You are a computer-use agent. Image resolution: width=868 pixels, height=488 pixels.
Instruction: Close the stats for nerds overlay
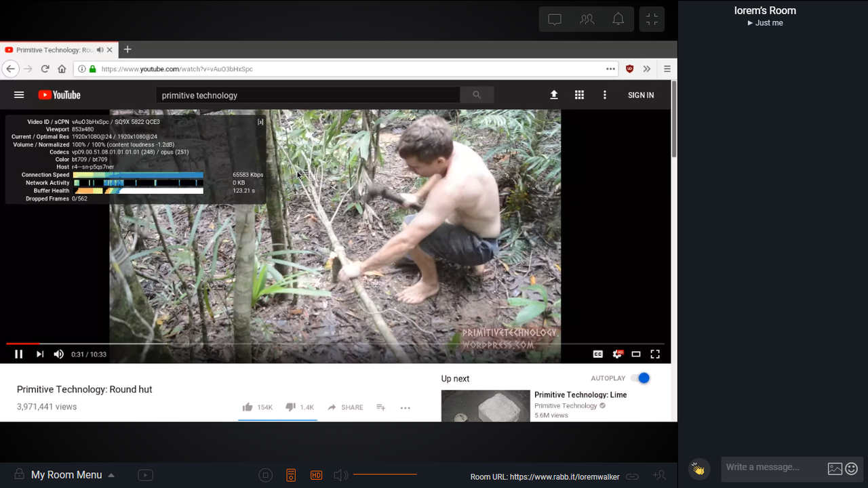pos(260,122)
